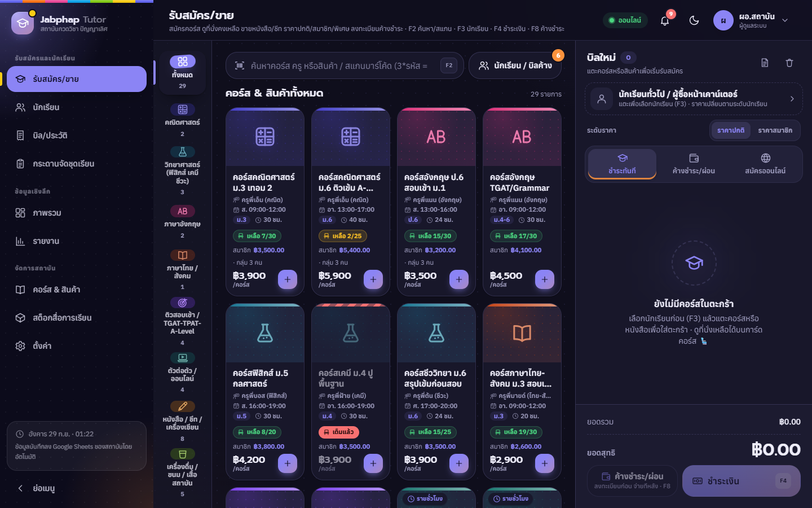Clear cart with trash icon
Screen dimensions: 812x508
[789, 63]
